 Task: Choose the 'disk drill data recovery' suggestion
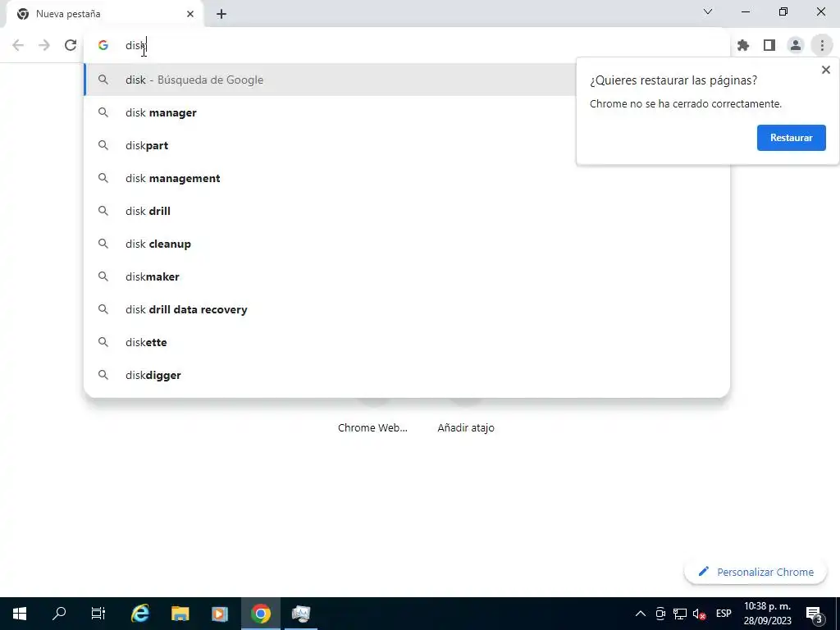[x=407, y=309]
